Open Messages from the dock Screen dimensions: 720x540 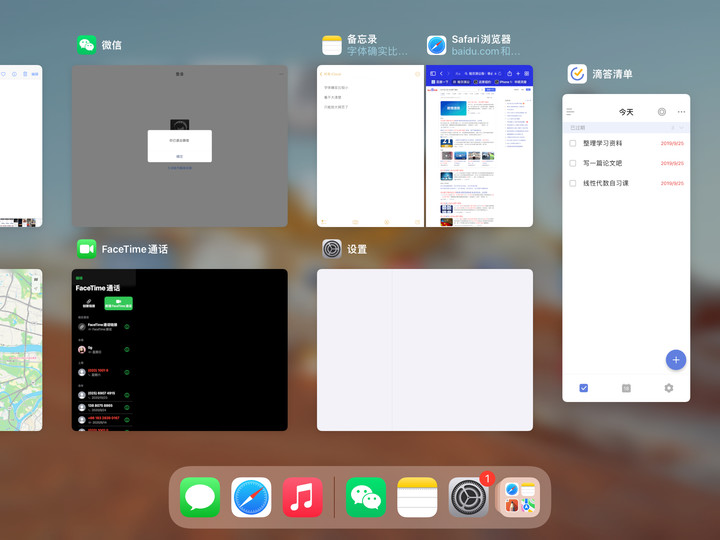pyautogui.click(x=200, y=497)
